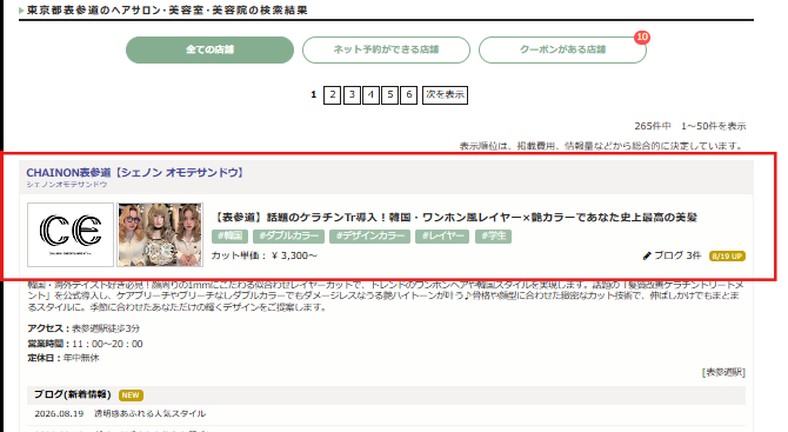Click the [表参道駅] station link

pyautogui.click(x=724, y=372)
